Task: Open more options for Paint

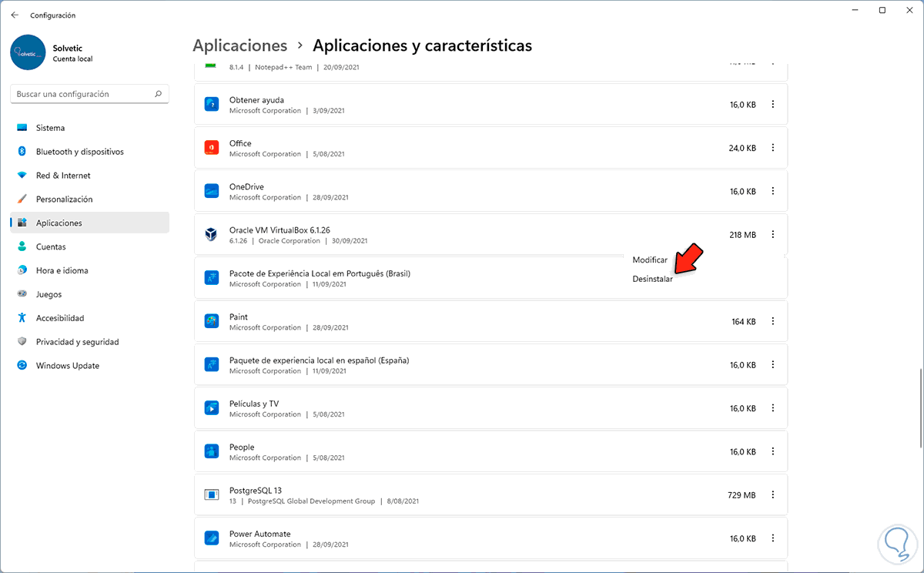Action: click(x=773, y=321)
